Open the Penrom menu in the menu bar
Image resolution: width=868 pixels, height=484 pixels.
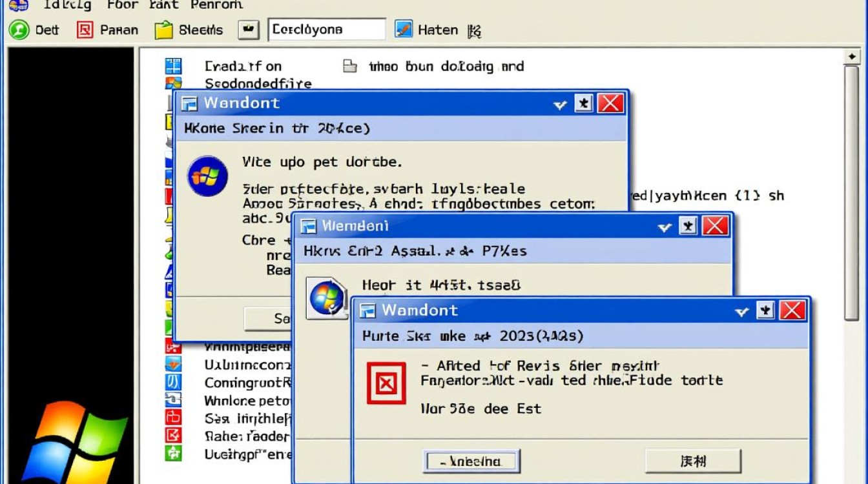[216, 5]
